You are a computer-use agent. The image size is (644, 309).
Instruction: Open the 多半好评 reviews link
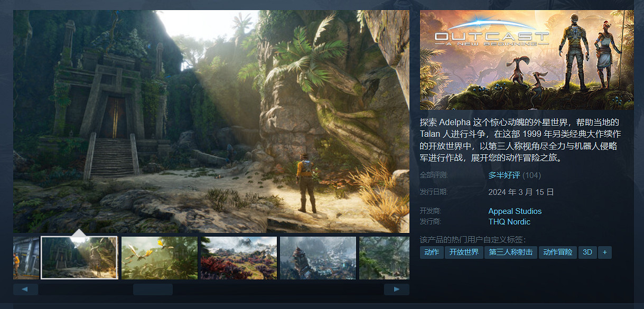pos(505,175)
